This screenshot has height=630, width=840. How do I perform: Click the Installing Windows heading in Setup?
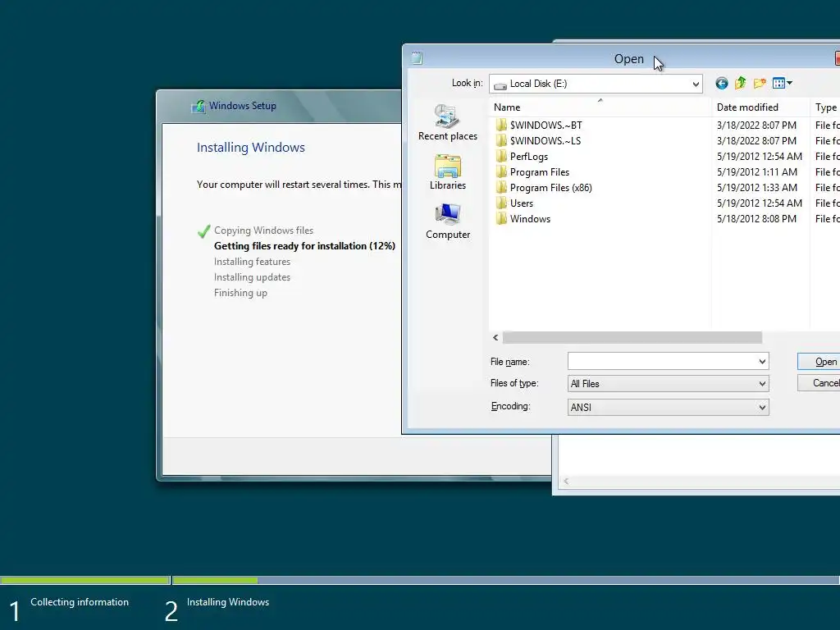pos(251,148)
